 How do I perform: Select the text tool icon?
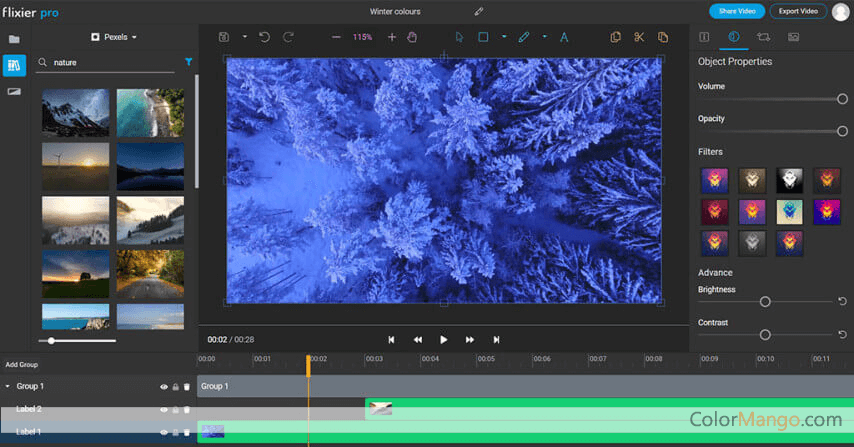coord(563,37)
